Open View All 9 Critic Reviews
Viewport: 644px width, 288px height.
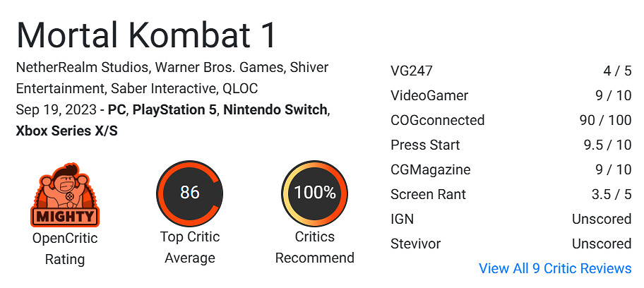click(555, 268)
